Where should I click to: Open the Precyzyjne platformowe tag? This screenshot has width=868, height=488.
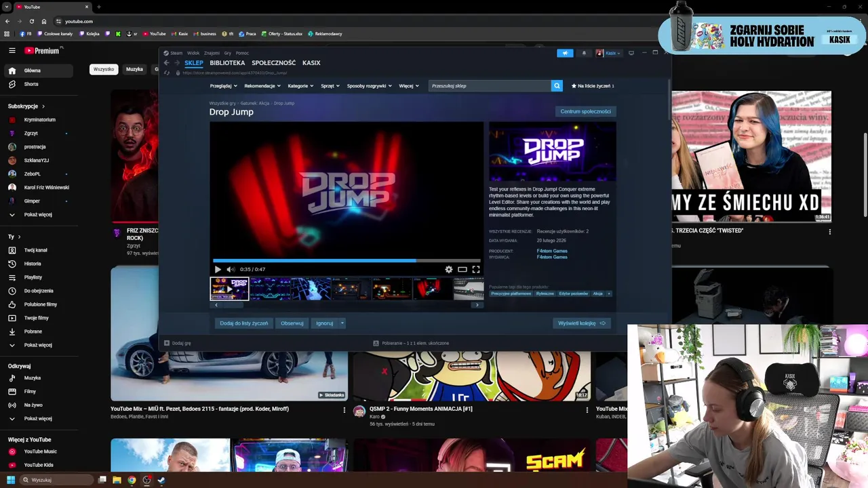[x=511, y=293]
